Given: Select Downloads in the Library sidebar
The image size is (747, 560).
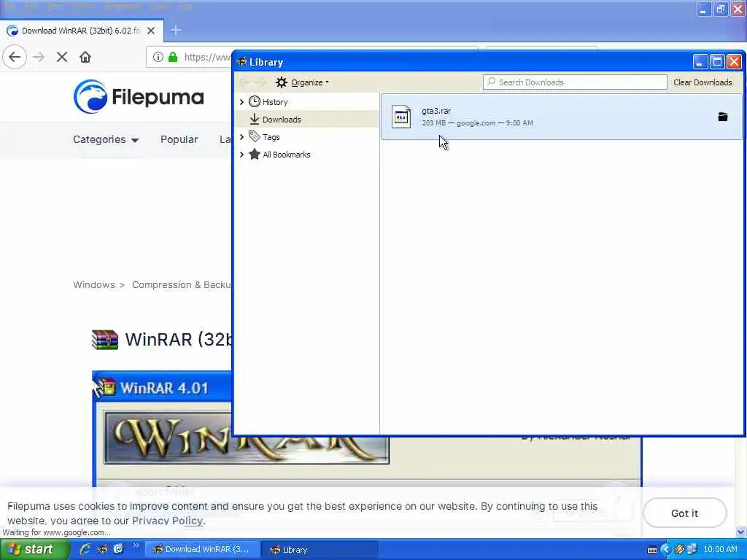Looking at the screenshot, I should pyautogui.click(x=307, y=119).
